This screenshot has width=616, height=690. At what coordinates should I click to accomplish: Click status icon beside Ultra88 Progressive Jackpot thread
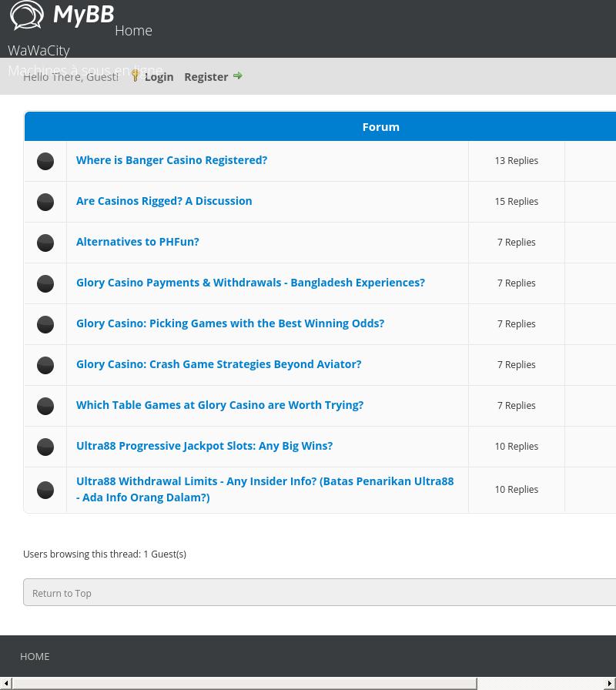pyautogui.click(x=45, y=447)
